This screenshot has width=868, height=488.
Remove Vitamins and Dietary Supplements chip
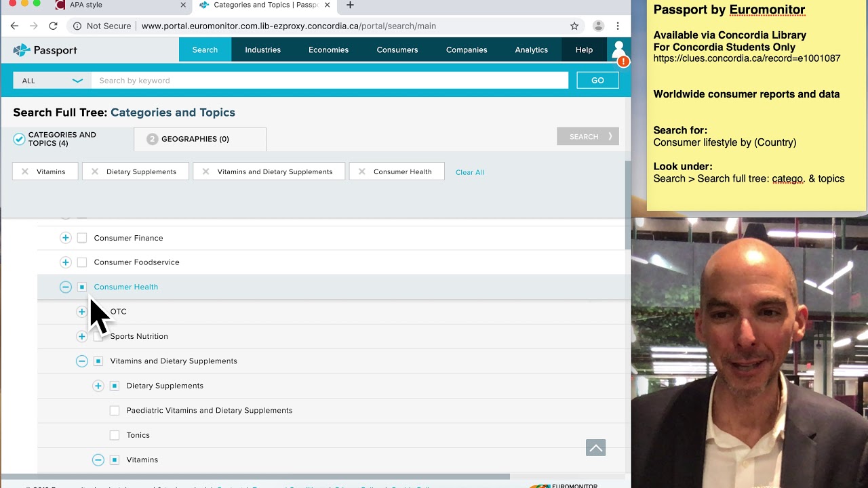[x=205, y=171]
